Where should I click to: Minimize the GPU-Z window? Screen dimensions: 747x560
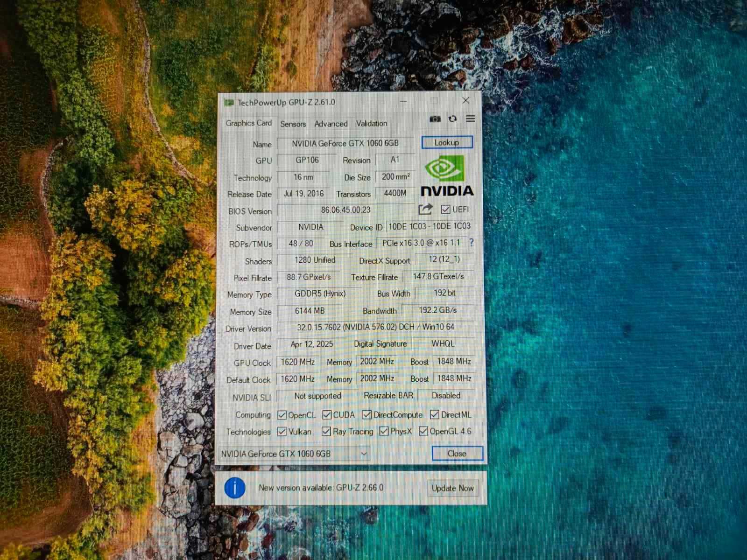tap(404, 101)
